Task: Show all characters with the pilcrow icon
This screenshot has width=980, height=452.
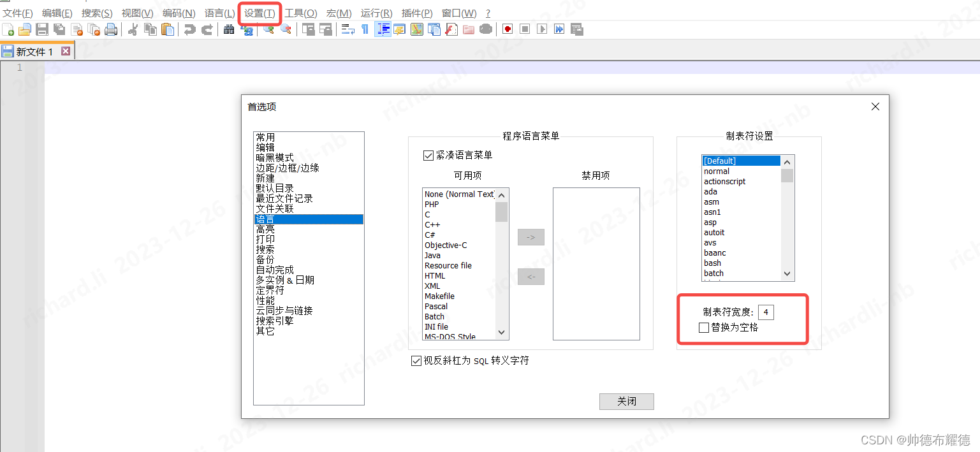Action: pos(365,29)
